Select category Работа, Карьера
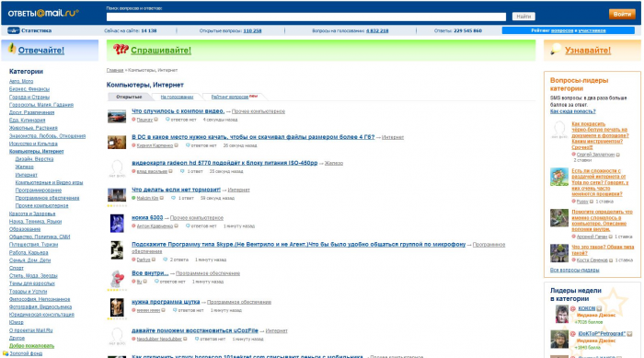 pyautogui.click(x=29, y=253)
